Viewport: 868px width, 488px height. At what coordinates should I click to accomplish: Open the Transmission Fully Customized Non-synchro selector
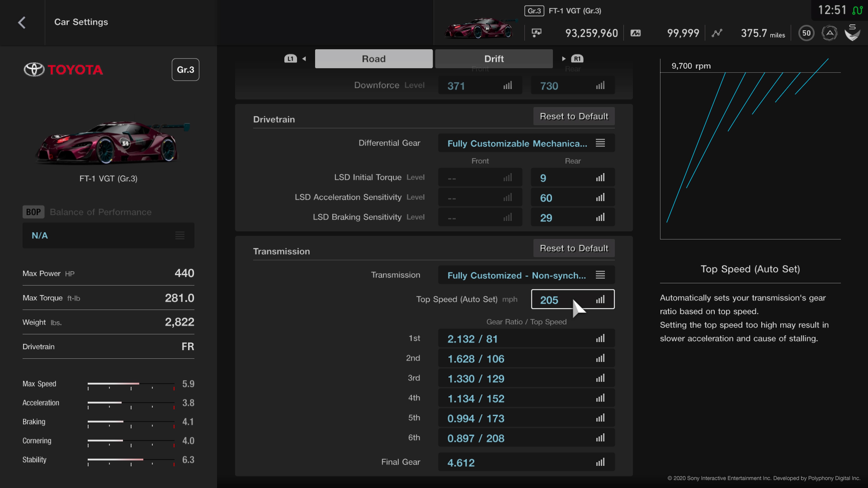point(526,275)
